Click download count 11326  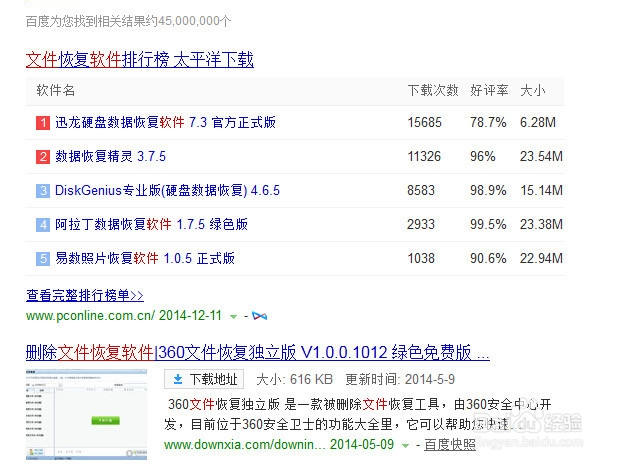coord(424,157)
